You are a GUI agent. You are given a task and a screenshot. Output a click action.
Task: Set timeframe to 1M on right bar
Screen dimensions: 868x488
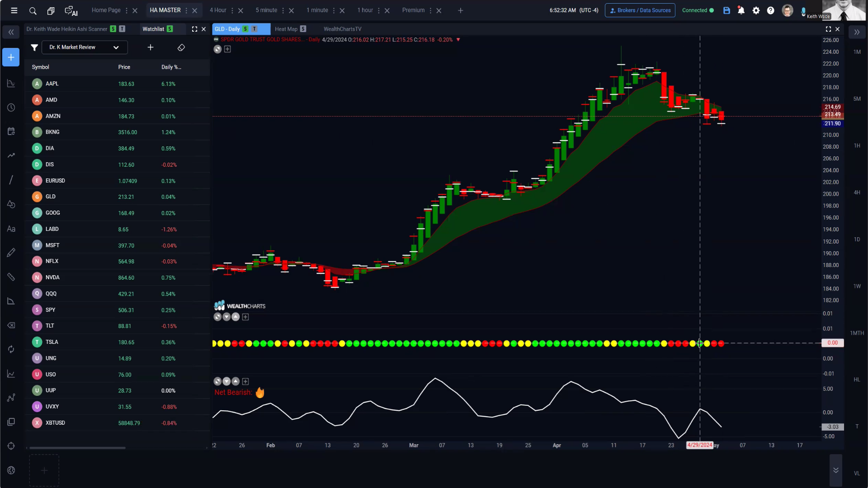tap(857, 52)
